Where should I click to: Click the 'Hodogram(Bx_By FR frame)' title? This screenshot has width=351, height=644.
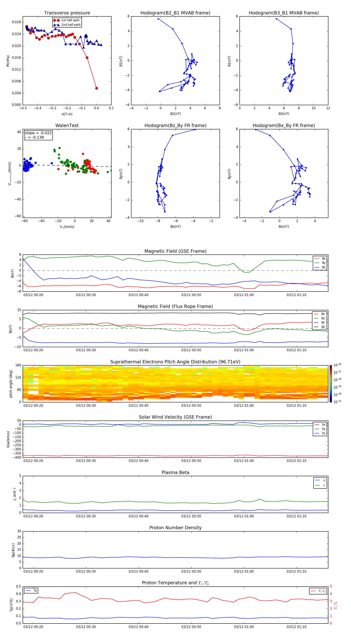click(x=284, y=125)
